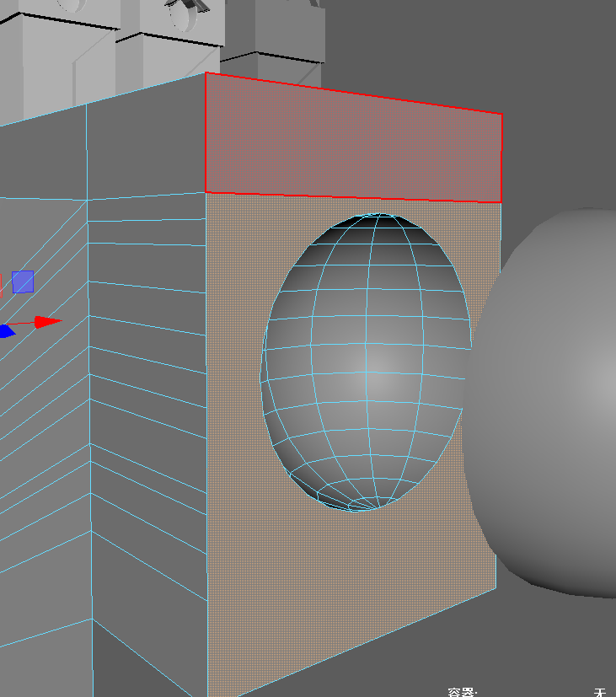Image resolution: width=616 pixels, height=697 pixels.
Task: Click the 无 value in the bottom-right corner
Action: [600, 692]
